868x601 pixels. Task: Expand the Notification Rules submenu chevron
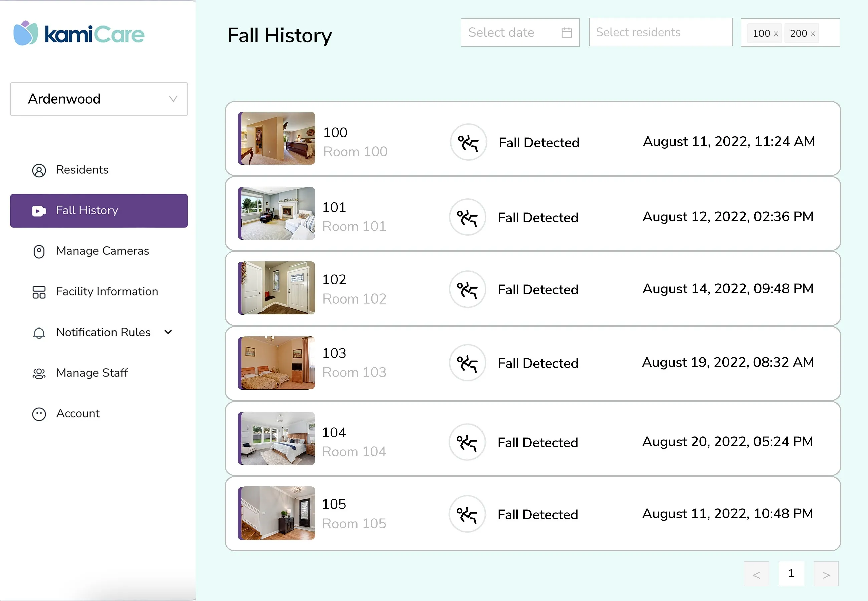click(168, 332)
